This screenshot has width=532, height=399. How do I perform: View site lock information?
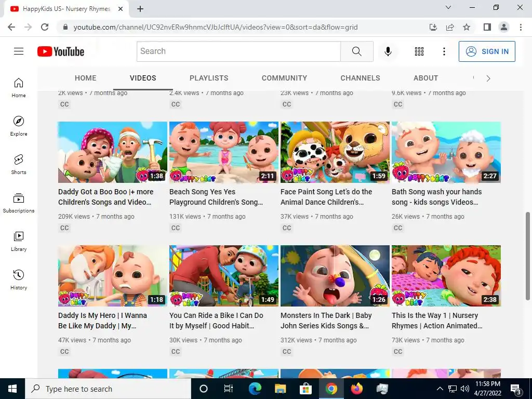[x=65, y=27]
